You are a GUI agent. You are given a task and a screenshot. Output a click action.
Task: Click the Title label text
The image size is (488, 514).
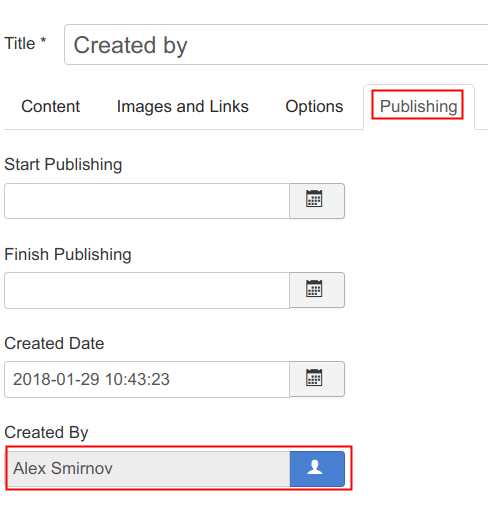coord(20,44)
